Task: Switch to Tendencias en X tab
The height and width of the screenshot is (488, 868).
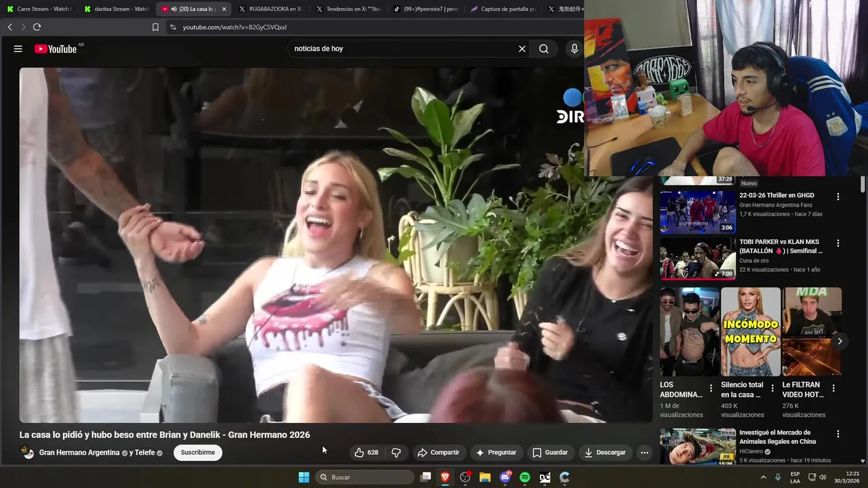Action: [349, 9]
